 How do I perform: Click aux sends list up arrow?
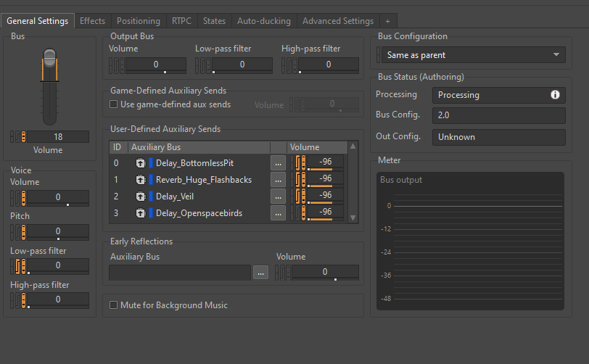(353, 146)
